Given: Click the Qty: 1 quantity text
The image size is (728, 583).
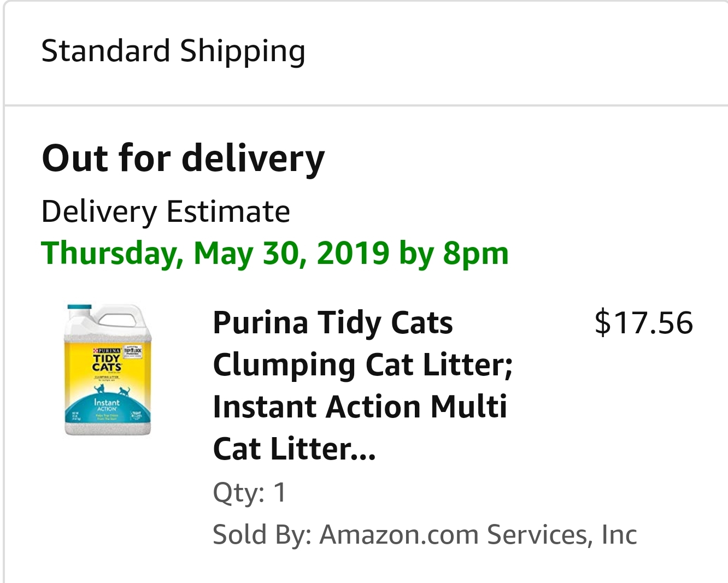Looking at the screenshot, I should [x=249, y=492].
